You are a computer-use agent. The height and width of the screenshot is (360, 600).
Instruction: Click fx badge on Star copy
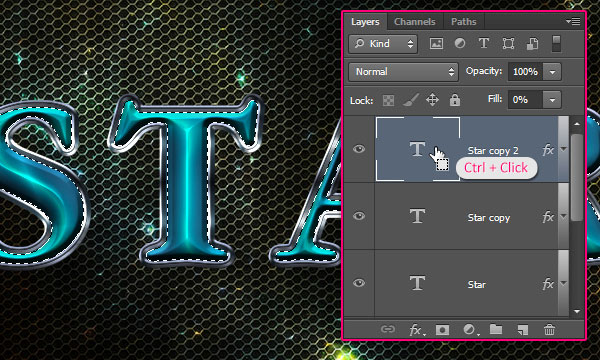[x=548, y=217]
